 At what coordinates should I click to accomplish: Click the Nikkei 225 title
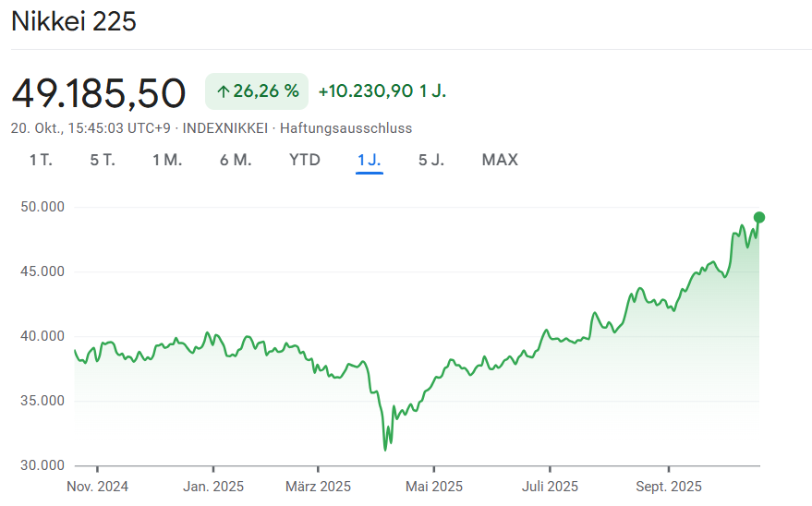(x=74, y=22)
